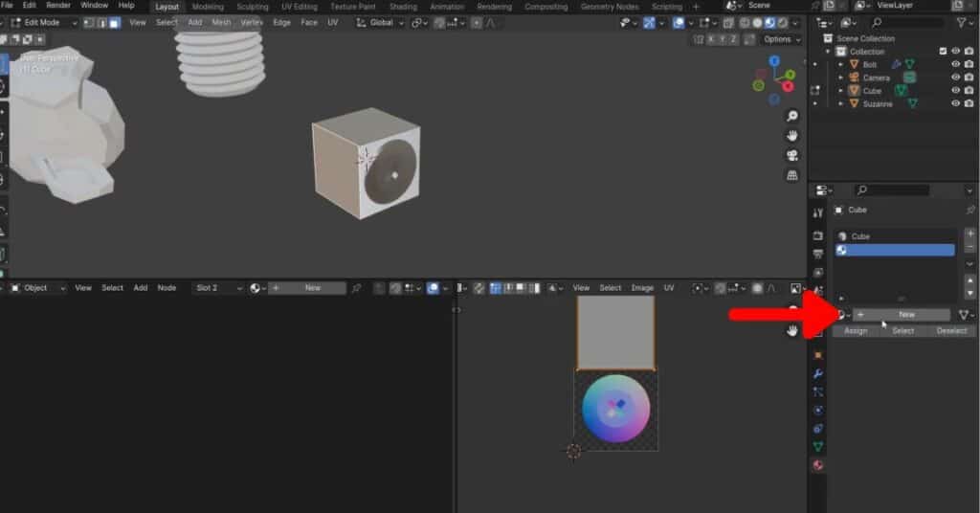Open the Material properties tab icon
This screenshot has height=513, width=980.
tap(818, 466)
